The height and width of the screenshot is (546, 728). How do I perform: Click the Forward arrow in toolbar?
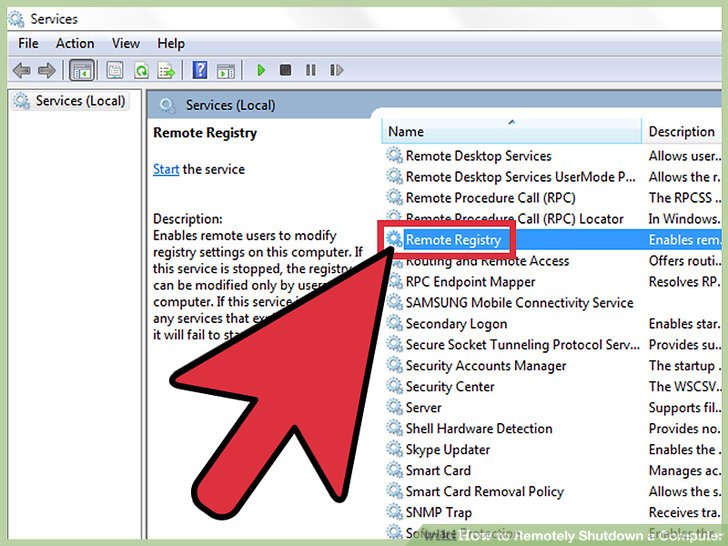tap(46, 71)
